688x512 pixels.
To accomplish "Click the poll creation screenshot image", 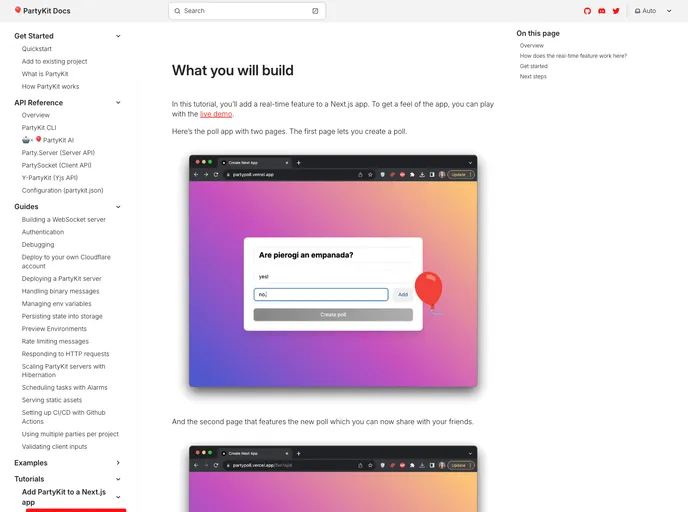I will 333,271.
